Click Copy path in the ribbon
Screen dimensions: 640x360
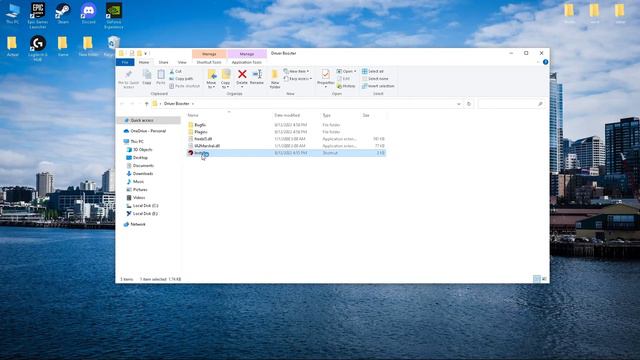[x=181, y=79]
